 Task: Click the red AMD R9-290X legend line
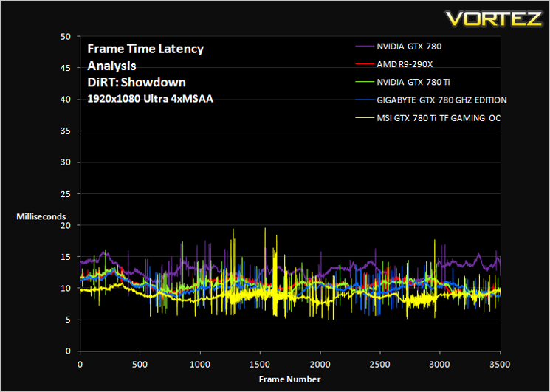click(365, 64)
